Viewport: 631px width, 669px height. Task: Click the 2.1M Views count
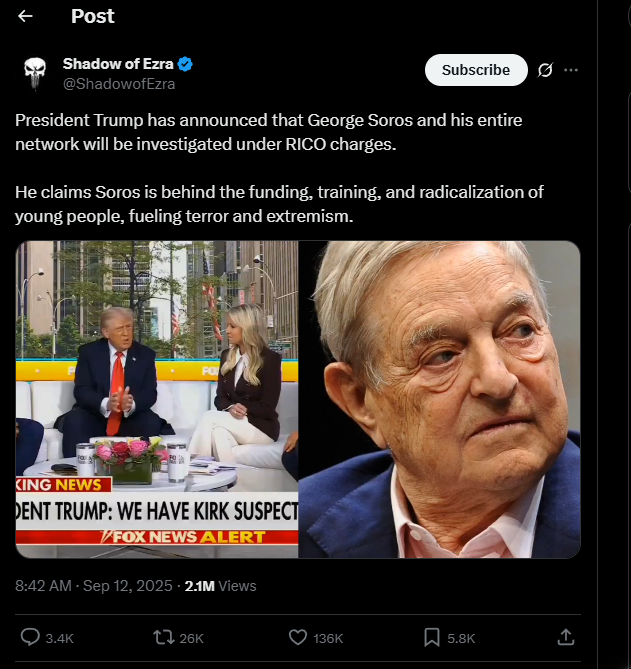[220, 586]
